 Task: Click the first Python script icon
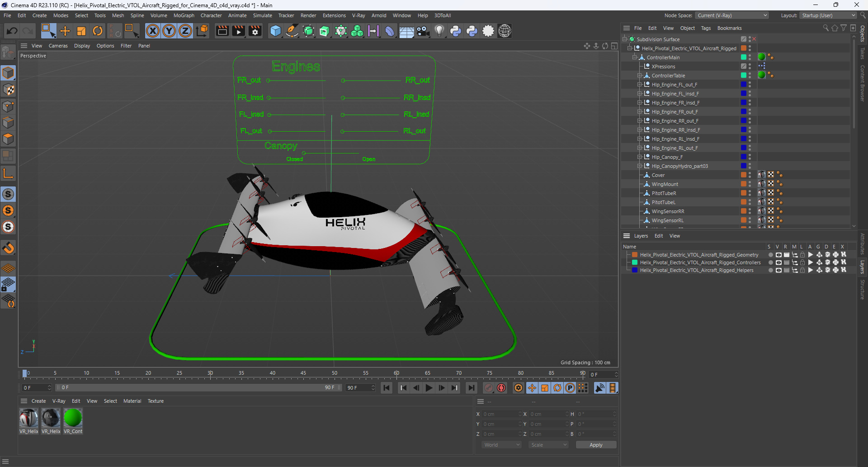pyautogui.click(x=456, y=31)
